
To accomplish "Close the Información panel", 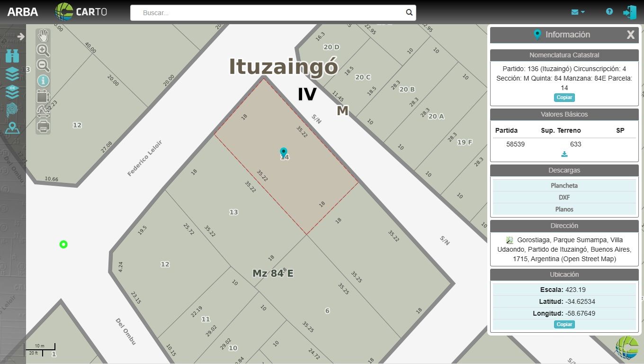I will (x=630, y=35).
